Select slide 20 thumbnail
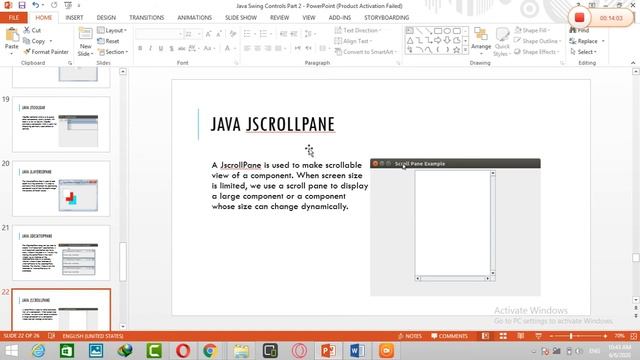Image resolution: width=640 pixels, height=360 pixels. 61,188
